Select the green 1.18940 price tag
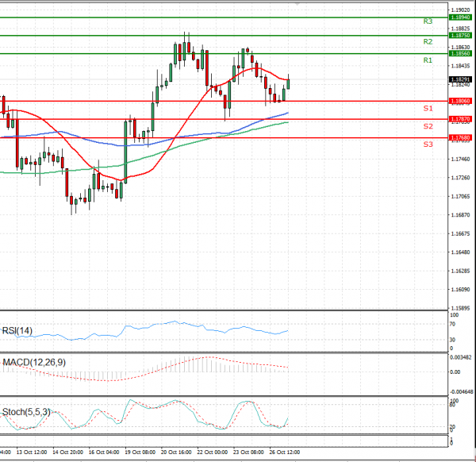This screenshot has width=476, height=462. (460, 17)
